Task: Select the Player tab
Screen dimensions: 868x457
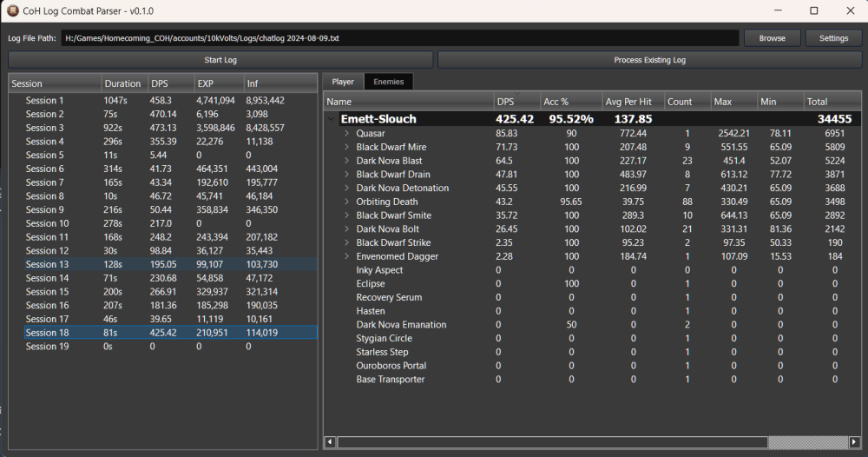Action: tap(343, 82)
